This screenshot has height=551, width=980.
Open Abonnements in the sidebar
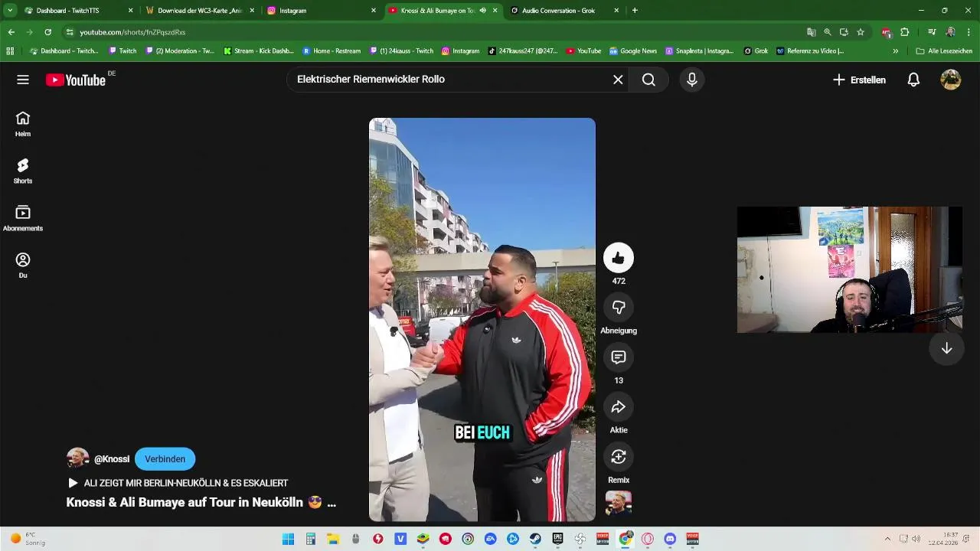tap(23, 218)
